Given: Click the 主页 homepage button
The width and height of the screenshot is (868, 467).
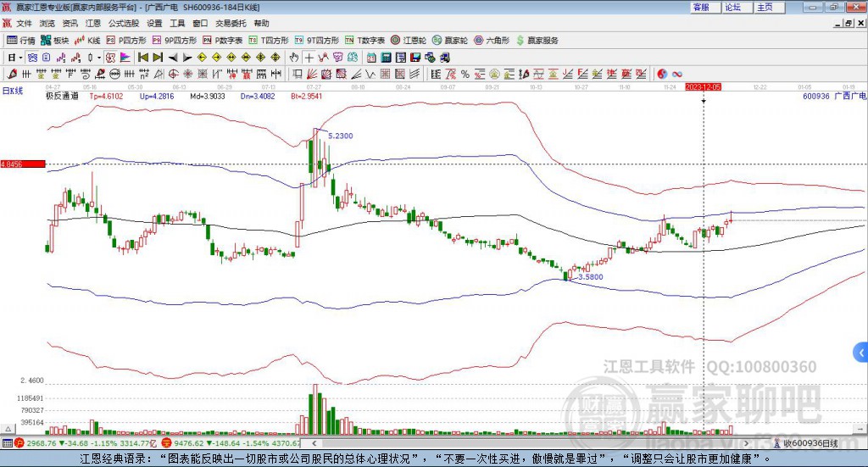Looking at the screenshot, I should coord(770,7).
